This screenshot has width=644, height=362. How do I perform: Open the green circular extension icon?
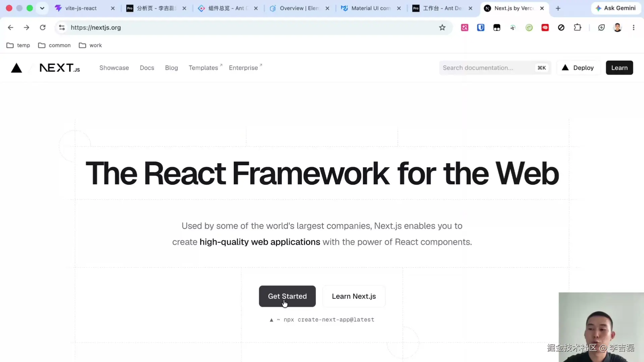tap(529, 27)
